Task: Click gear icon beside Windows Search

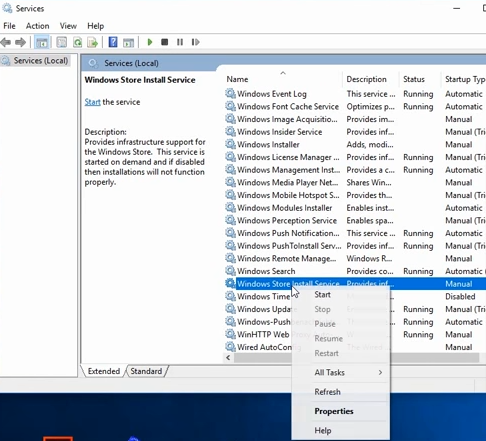Action: click(x=230, y=271)
